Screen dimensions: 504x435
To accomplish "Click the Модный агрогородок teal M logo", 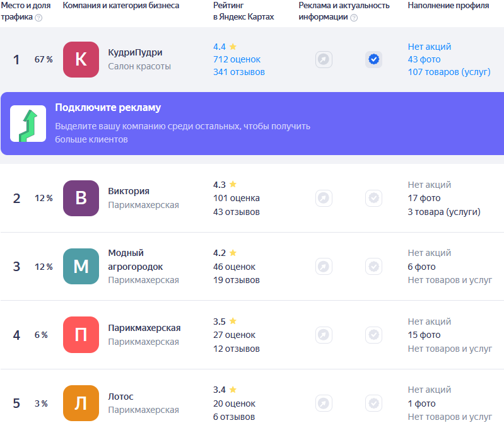I will click(x=81, y=266).
